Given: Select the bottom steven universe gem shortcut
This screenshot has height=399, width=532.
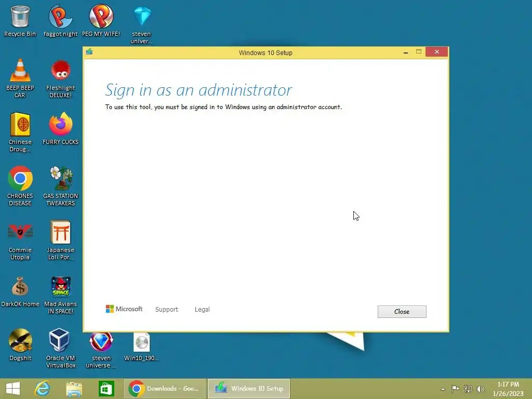Looking at the screenshot, I should (101, 350).
